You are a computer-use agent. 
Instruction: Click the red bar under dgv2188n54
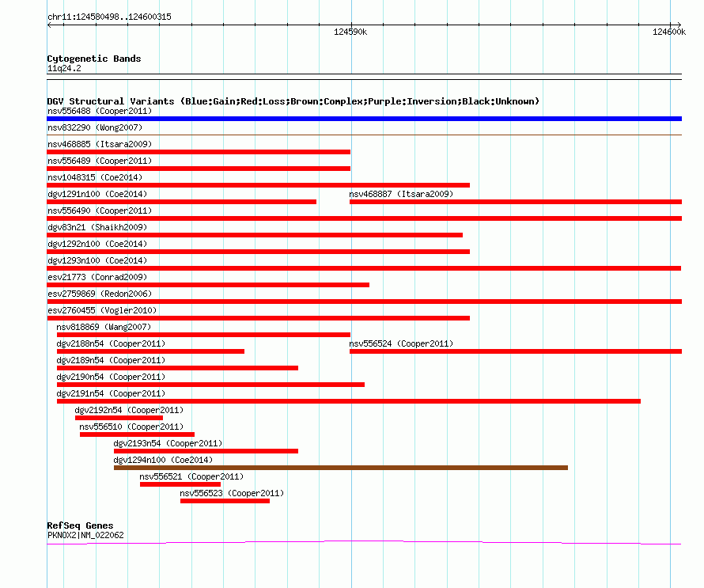coord(150,351)
